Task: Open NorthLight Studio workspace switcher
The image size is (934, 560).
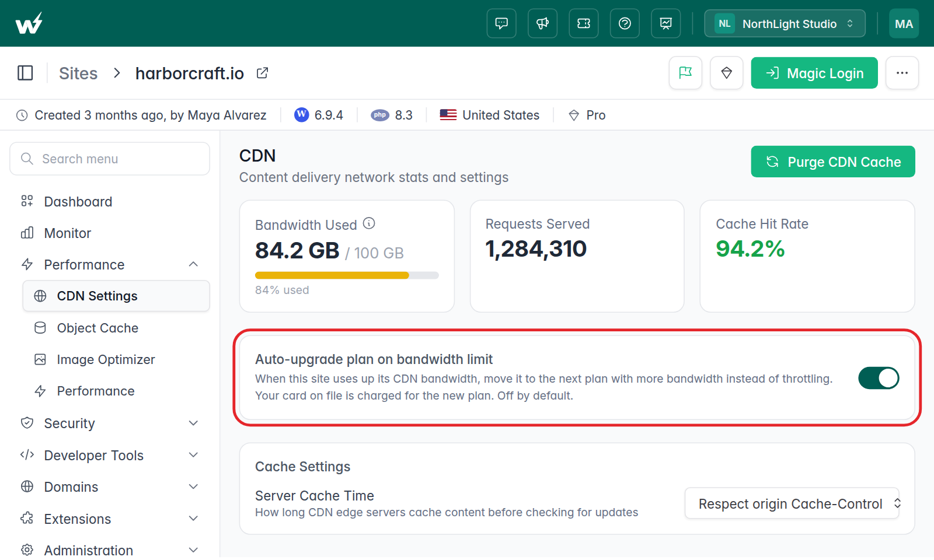Action: (785, 23)
